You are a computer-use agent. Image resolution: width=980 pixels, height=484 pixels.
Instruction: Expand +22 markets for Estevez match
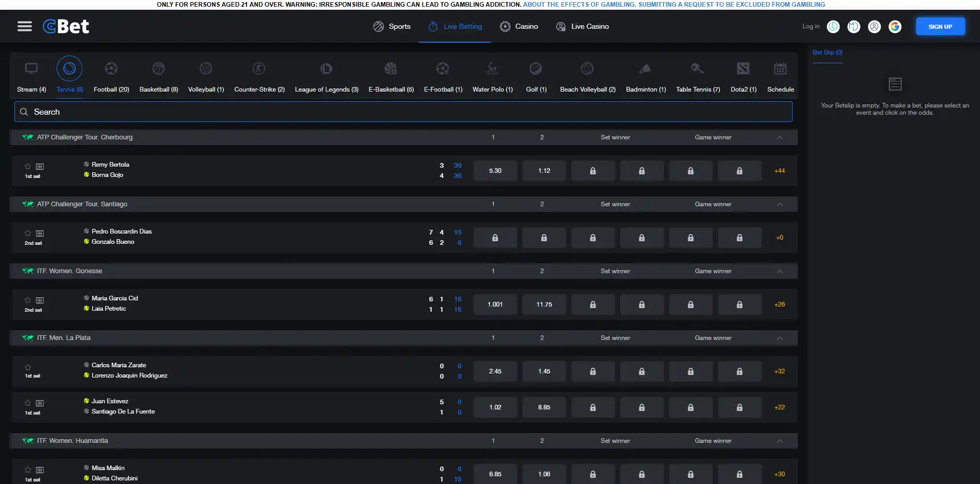779,407
